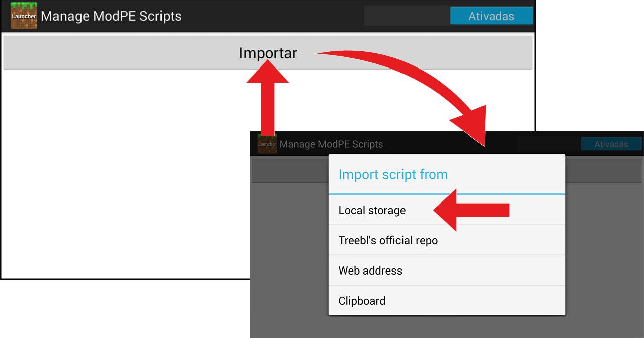The image size is (644, 338).
Task: Click the 'Import script from' dialog title
Action: 393,174
